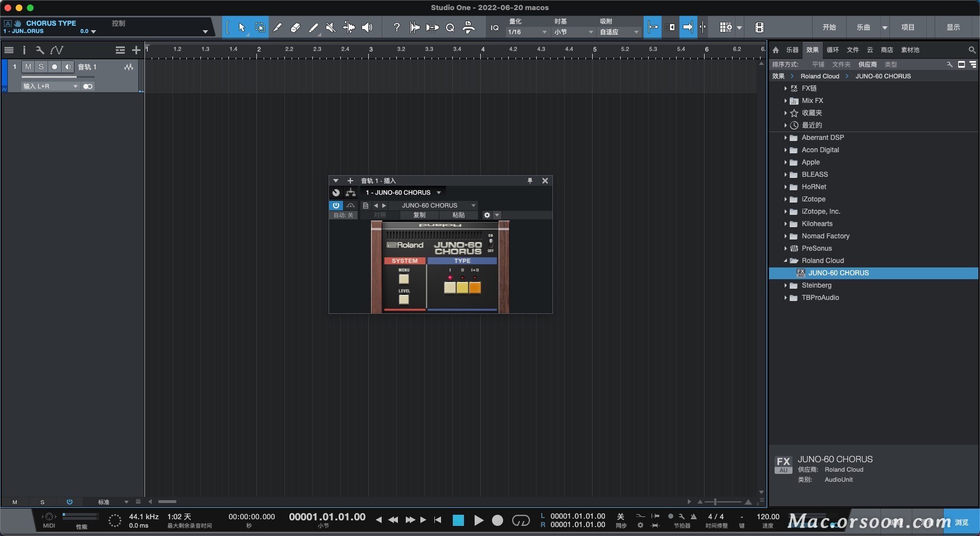
Task: Open plugin gear settings icon
Action: pos(487,215)
